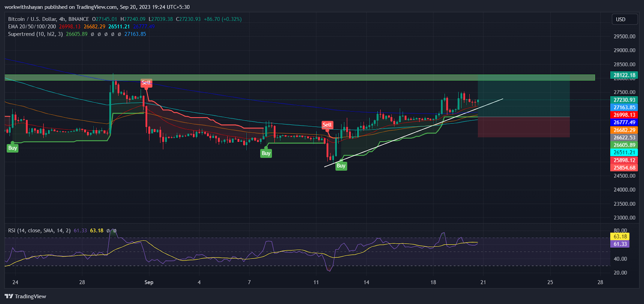
Task: Click the red 25898.12 price axis label
Action: tap(624, 160)
